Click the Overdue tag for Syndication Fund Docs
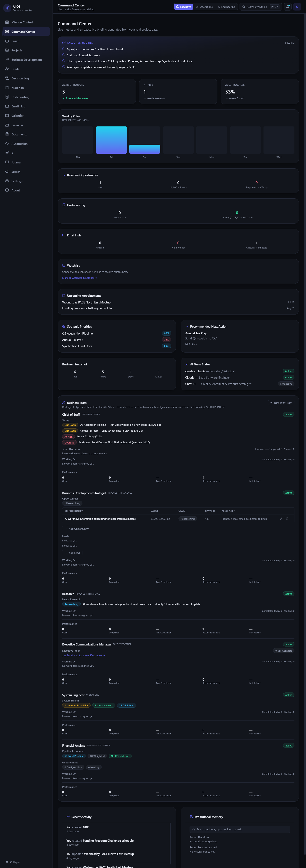306x868 pixels. [69, 442]
